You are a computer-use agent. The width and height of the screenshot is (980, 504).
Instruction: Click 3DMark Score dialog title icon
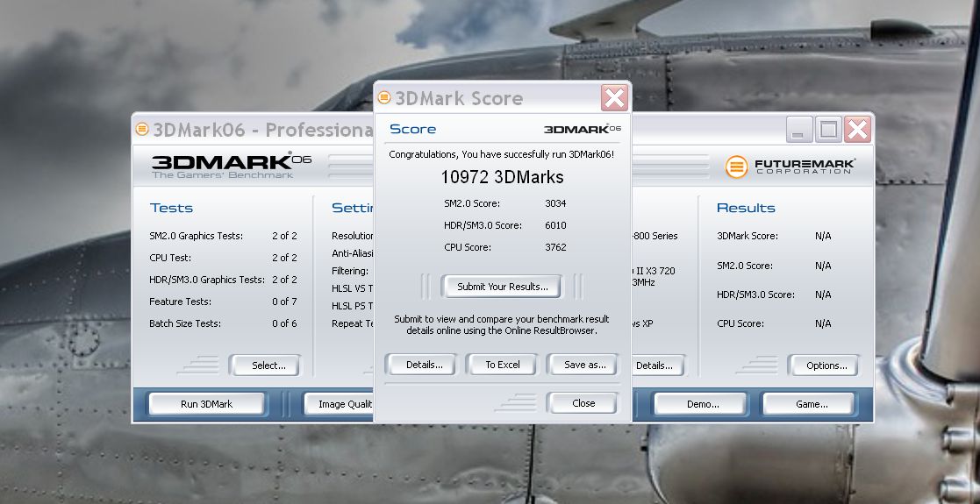click(384, 98)
